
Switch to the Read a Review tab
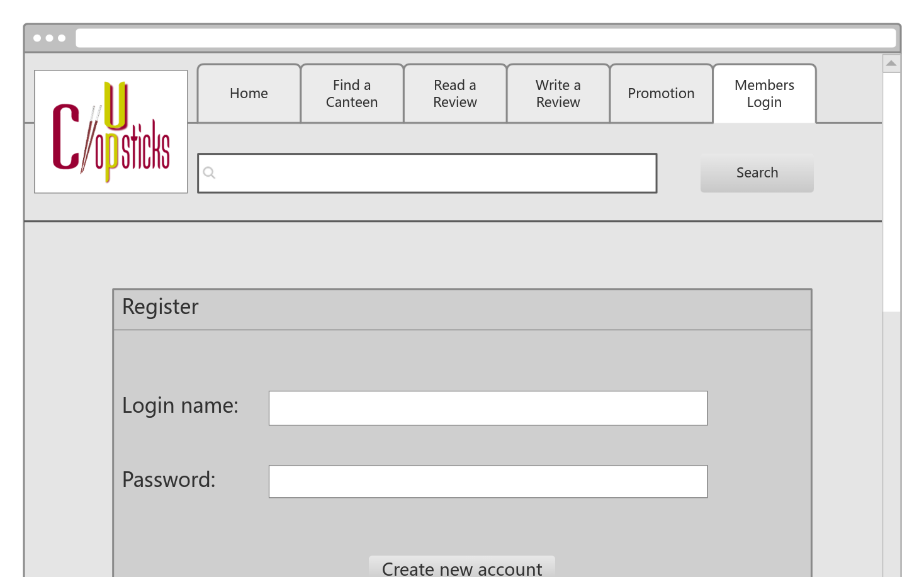pos(454,93)
